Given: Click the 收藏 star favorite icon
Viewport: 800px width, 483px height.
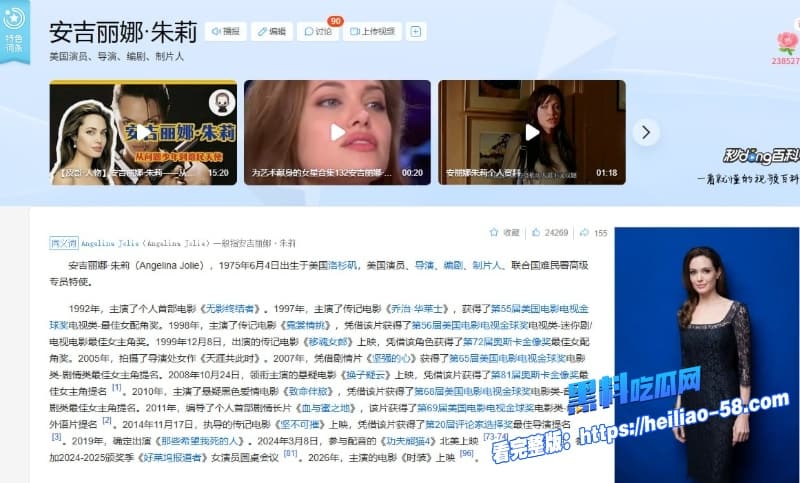Looking at the screenshot, I should click(493, 233).
